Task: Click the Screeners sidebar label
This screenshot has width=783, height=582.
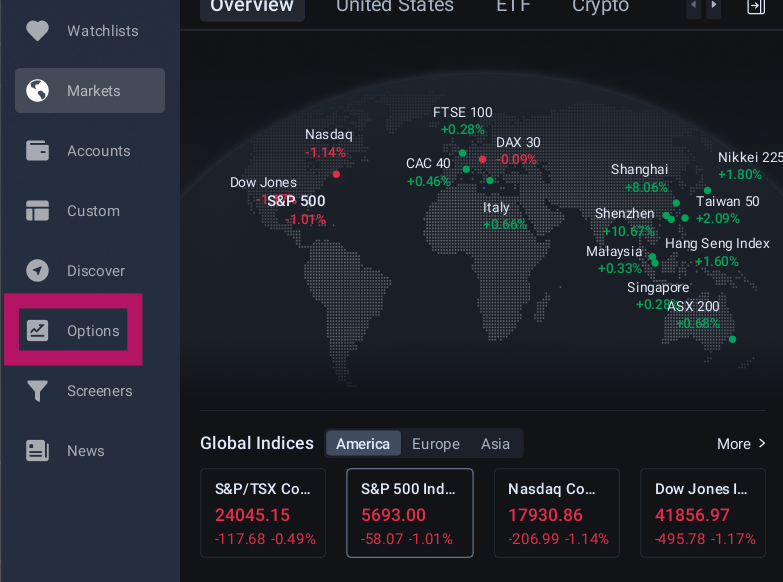Action: (x=100, y=391)
